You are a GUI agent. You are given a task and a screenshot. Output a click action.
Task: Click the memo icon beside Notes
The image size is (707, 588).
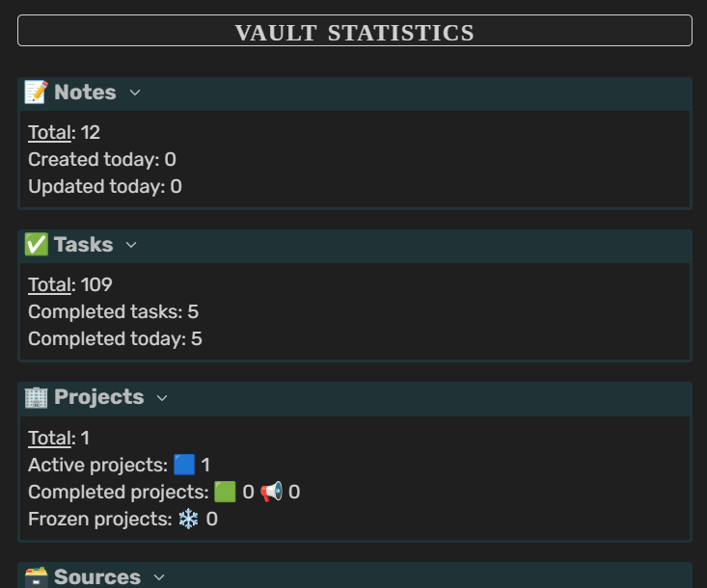36,93
